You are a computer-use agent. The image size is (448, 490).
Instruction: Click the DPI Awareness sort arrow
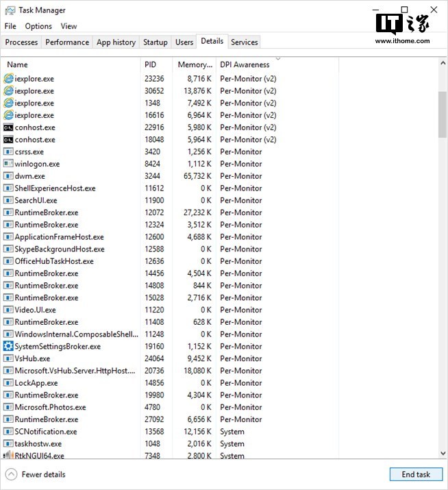tap(278, 58)
